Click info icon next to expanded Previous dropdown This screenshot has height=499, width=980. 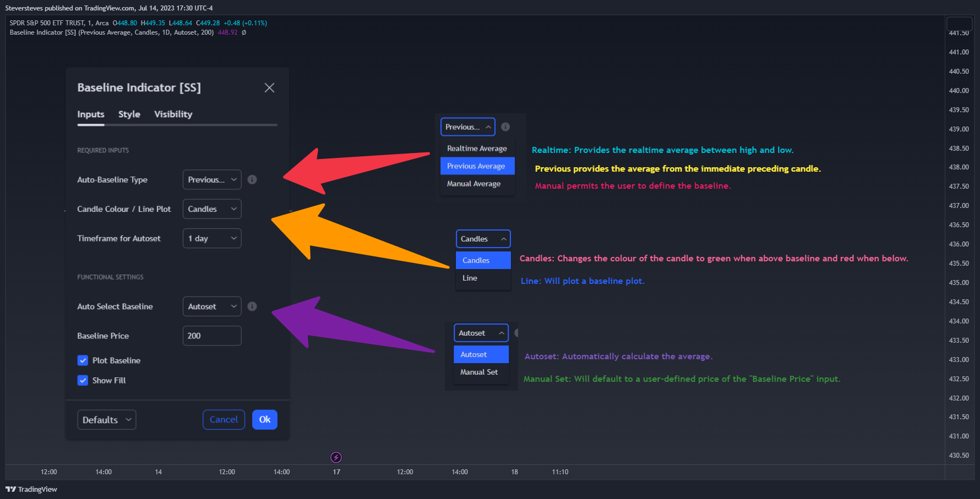point(505,127)
